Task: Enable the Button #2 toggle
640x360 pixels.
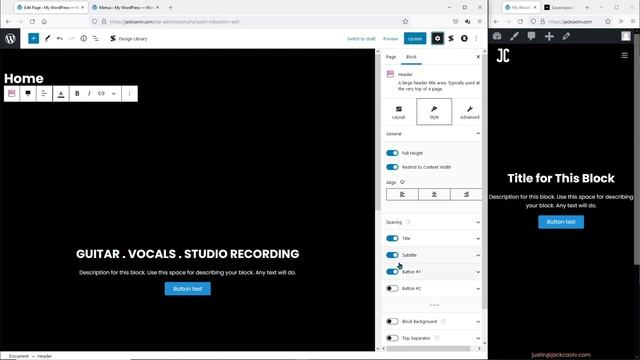Action: [392, 289]
